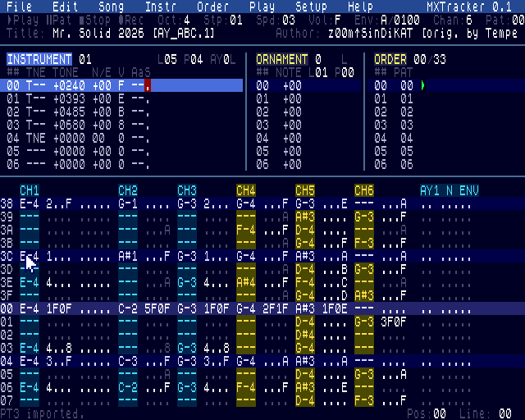The width and height of the screenshot is (525, 420).
Task: Open the Help menu
Action: (361, 7)
